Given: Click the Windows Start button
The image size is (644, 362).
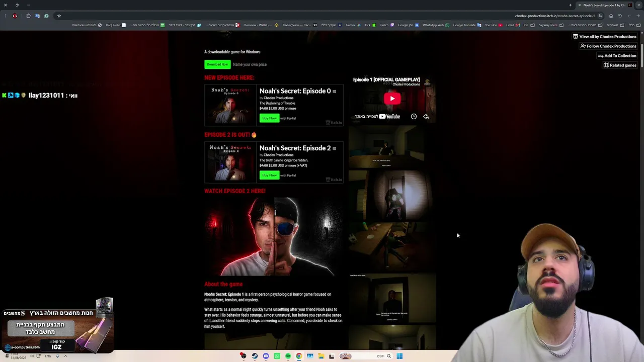Looking at the screenshot, I should [x=399, y=356].
